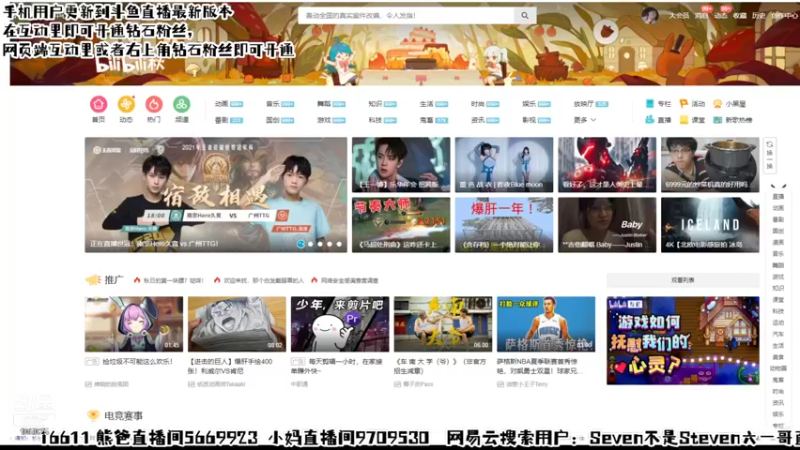Select the last carousel indicator dot
The image size is (800, 450).
[x=339, y=244]
